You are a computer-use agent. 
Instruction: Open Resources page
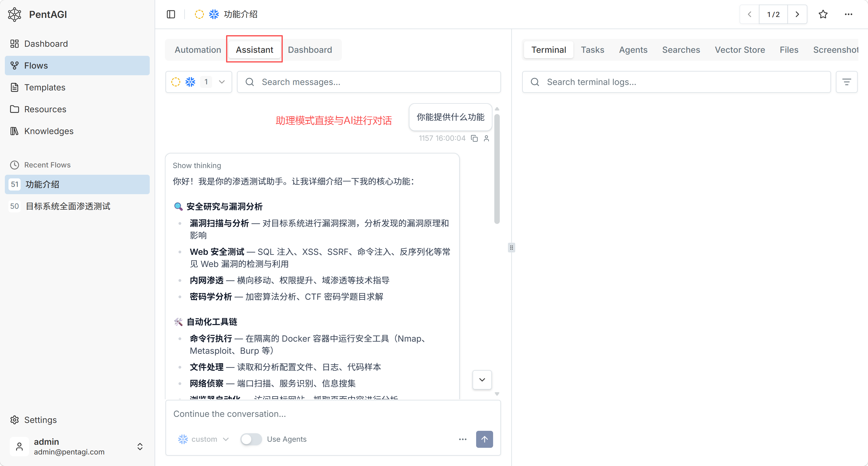(77, 109)
